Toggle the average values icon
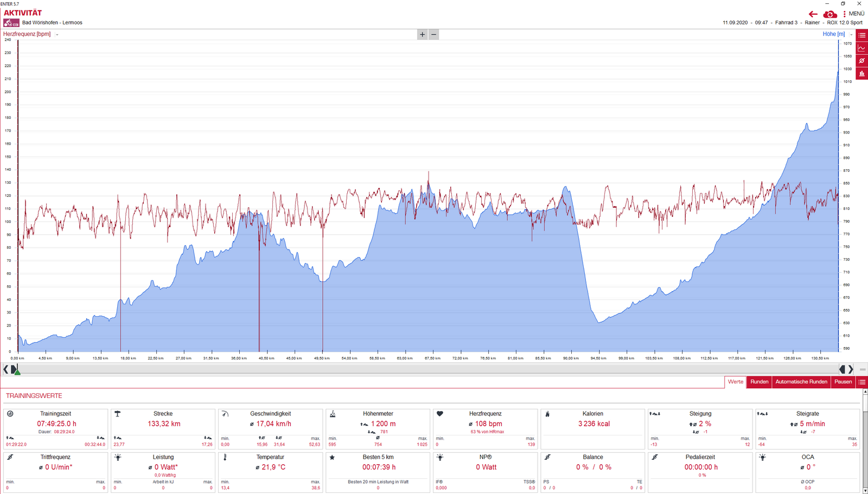The height and width of the screenshot is (494, 868). [861, 61]
